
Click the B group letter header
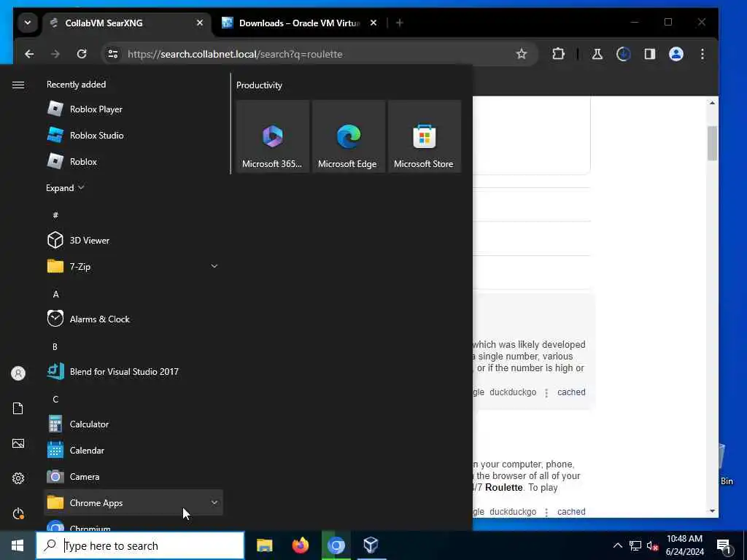[x=55, y=346]
